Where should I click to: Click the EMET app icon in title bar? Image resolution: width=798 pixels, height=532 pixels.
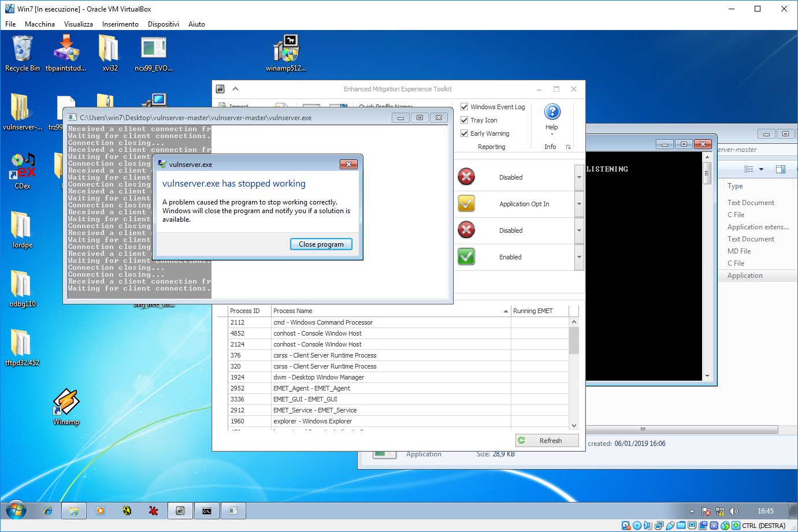coord(220,89)
